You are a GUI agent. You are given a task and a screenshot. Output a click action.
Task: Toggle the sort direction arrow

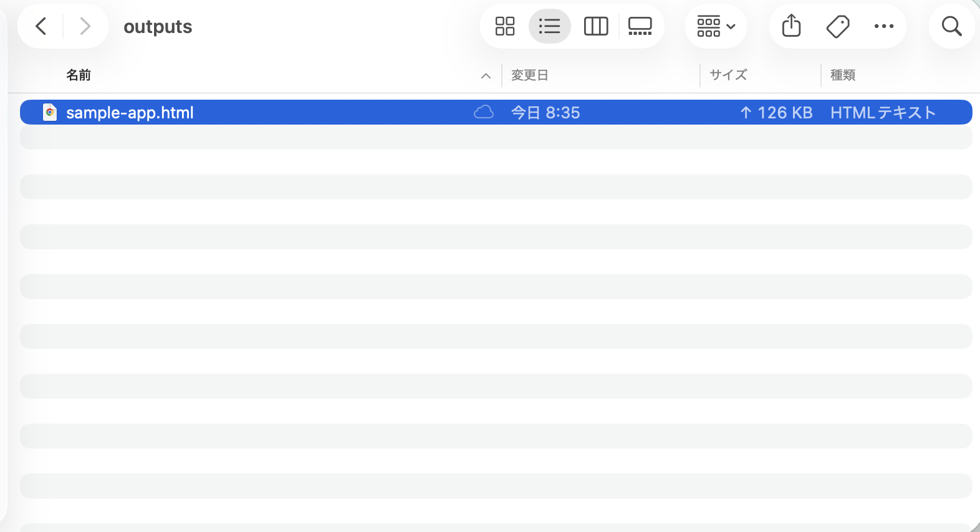click(486, 76)
